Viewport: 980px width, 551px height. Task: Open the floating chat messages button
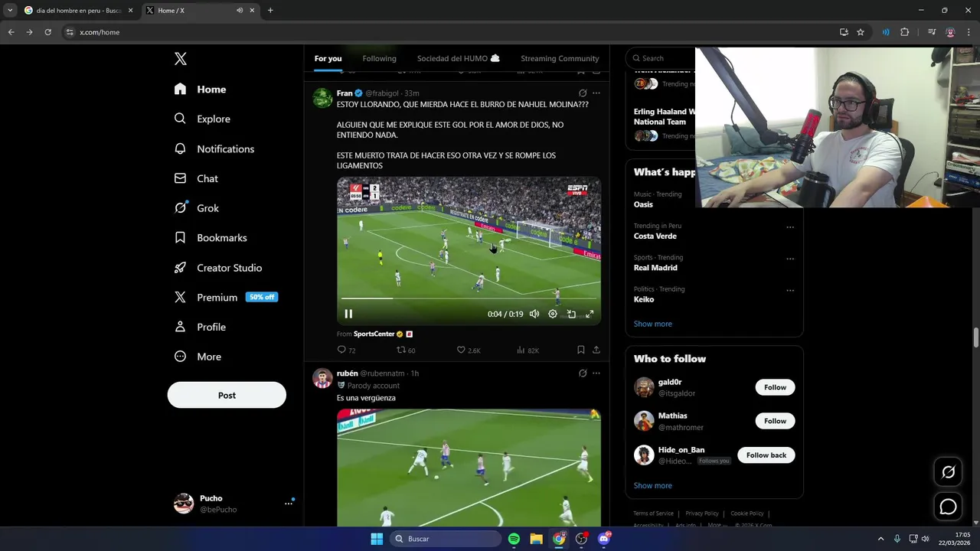tap(948, 507)
